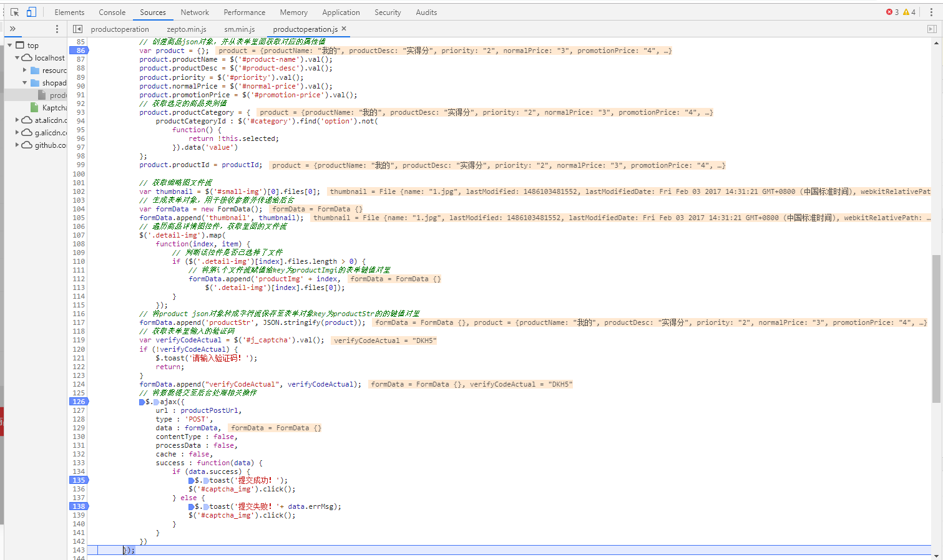943x560 pixels.
Task: Open the Memory panel
Action: tap(293, 12)
